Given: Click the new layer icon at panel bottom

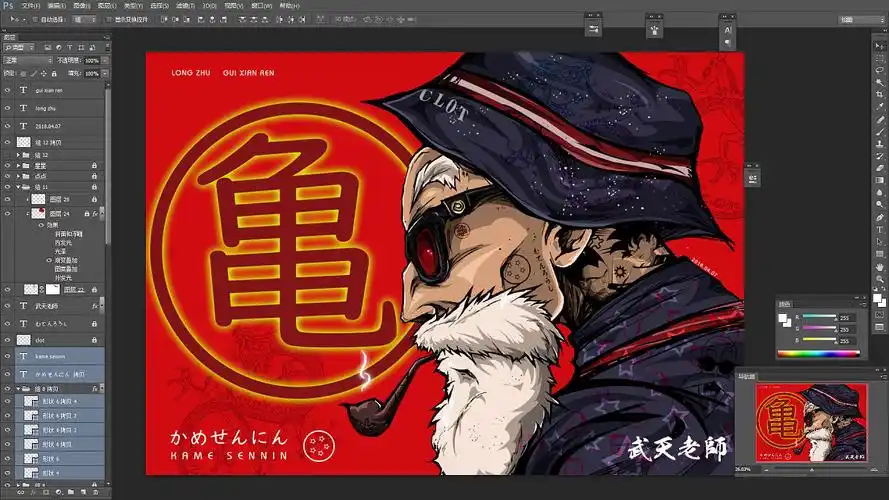Looking at the screenshot, I should tap(83, 492).
